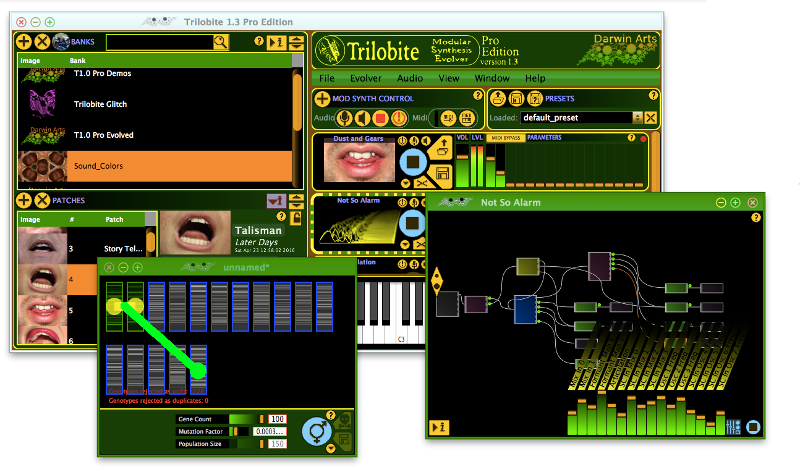Image resolution: width=800 pixels, height=475 pixels.
Task: Open Banks panel help question mark
Action: pyautogui.click(x=259, y=41)
